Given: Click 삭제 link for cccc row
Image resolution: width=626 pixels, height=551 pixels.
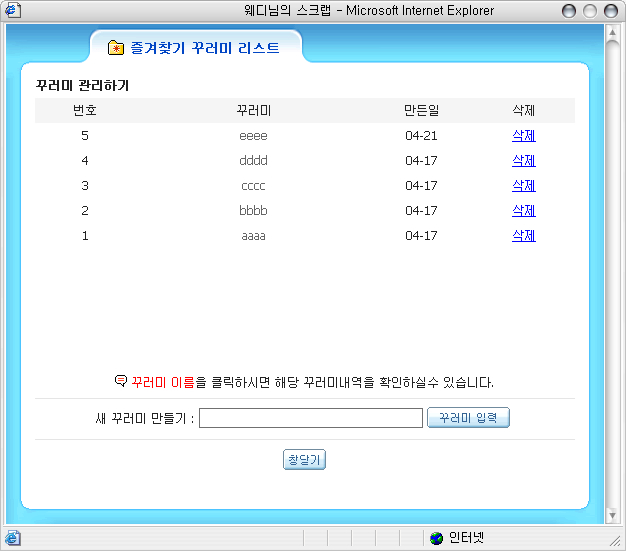Looking at the screenshot, I should point(523,186).
